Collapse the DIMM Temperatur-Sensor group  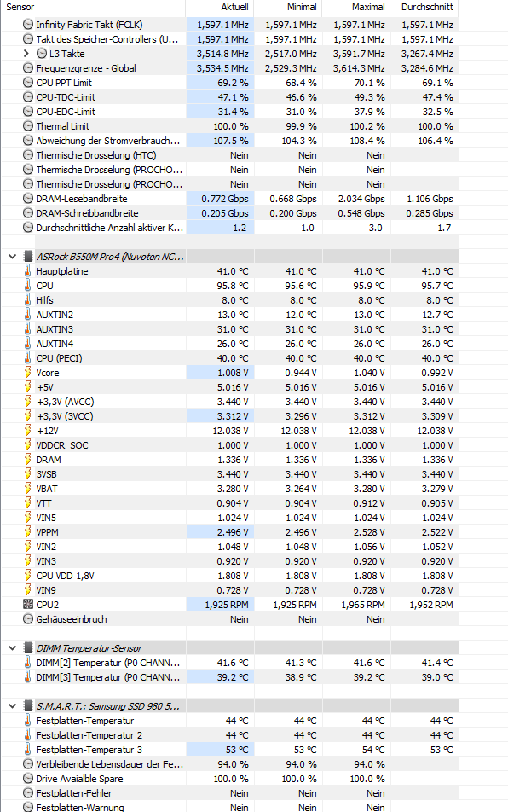pos(13,648)
